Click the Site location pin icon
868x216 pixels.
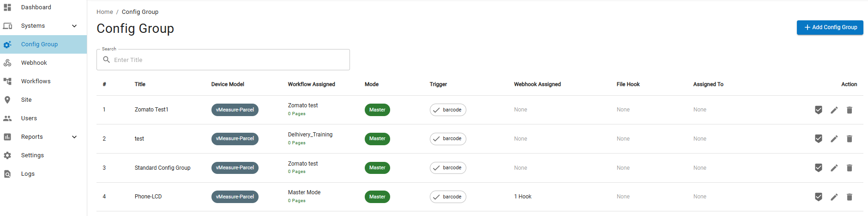click(x=7, y=100)
